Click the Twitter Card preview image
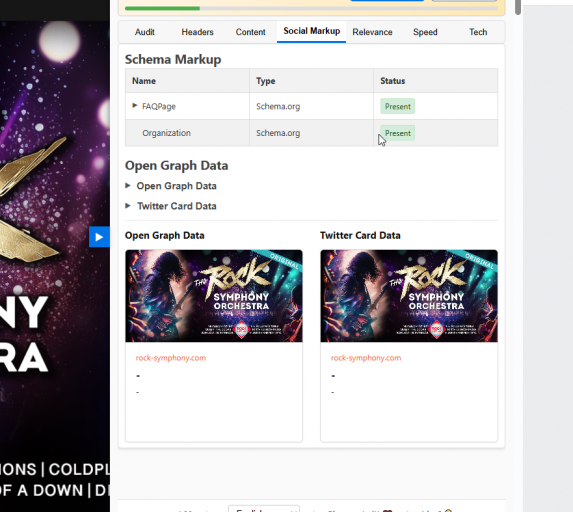 point(409,296)
